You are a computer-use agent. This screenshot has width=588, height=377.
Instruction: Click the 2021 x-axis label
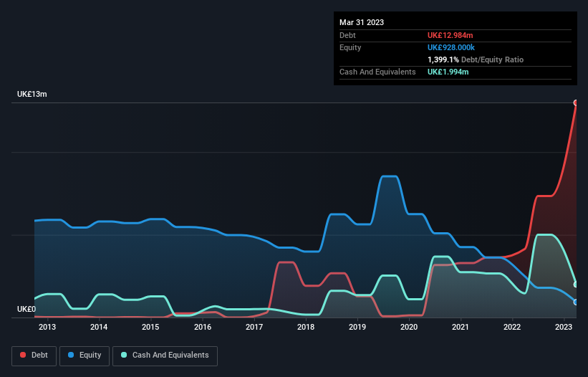[x=460, y=327]
